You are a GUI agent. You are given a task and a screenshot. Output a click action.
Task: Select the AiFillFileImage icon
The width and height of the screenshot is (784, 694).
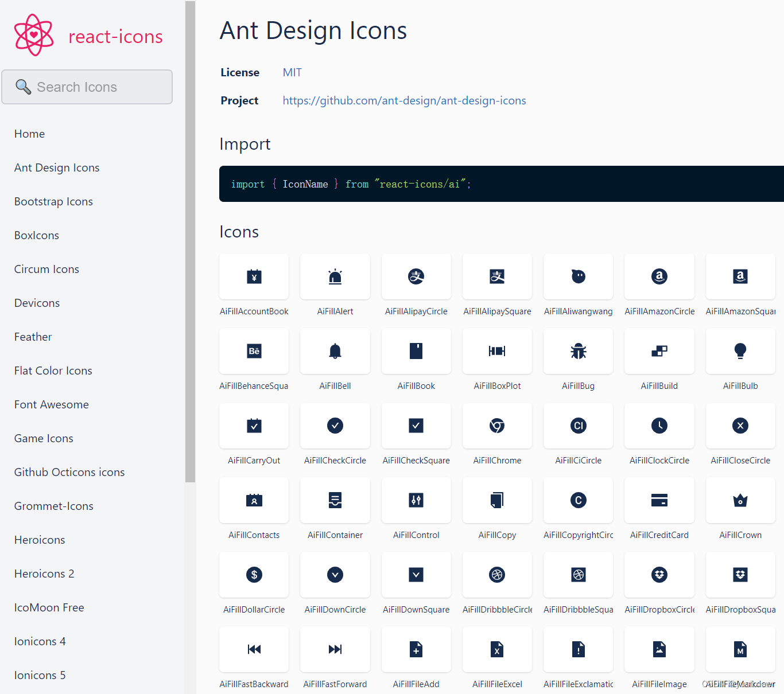pyautogui.click(x=659, y=649)
